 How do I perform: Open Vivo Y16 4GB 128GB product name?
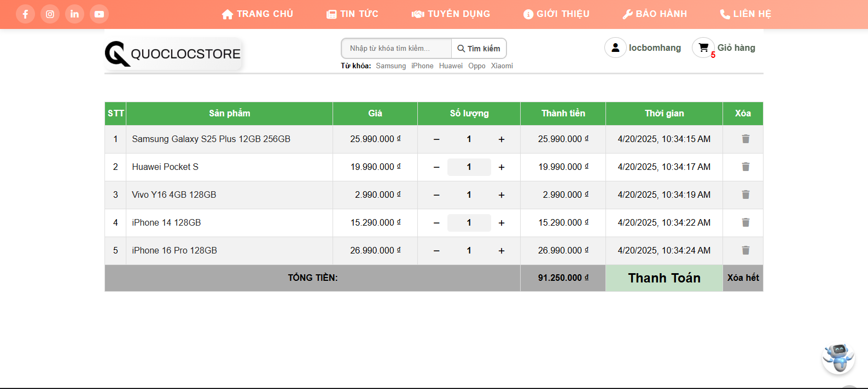click(x=174, y=195)
